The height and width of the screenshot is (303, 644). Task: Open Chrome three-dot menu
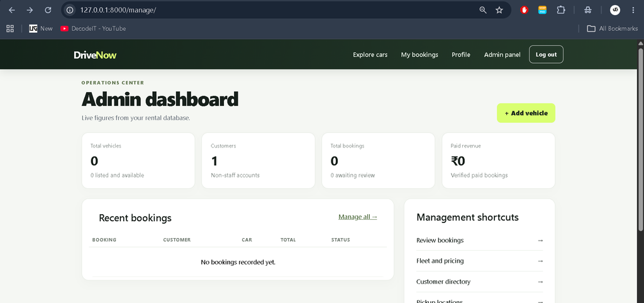633,10
